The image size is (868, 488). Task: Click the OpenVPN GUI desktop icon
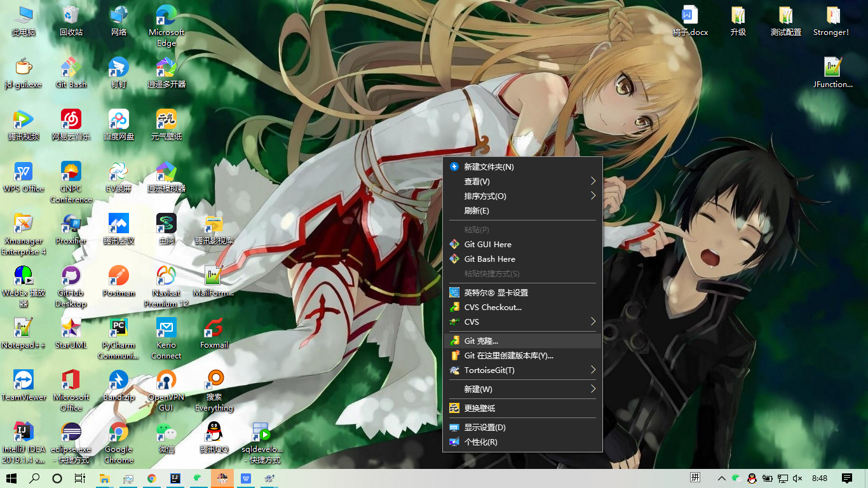pos(166,391)
